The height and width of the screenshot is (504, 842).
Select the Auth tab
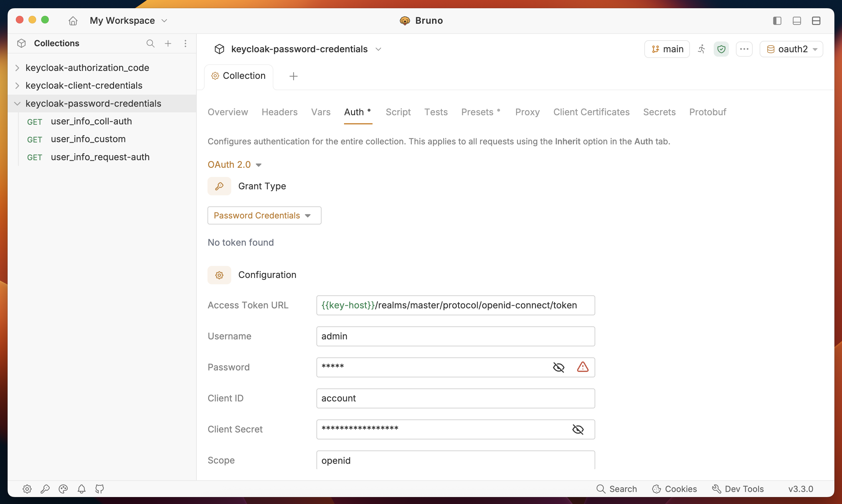(x=358, y=112)
